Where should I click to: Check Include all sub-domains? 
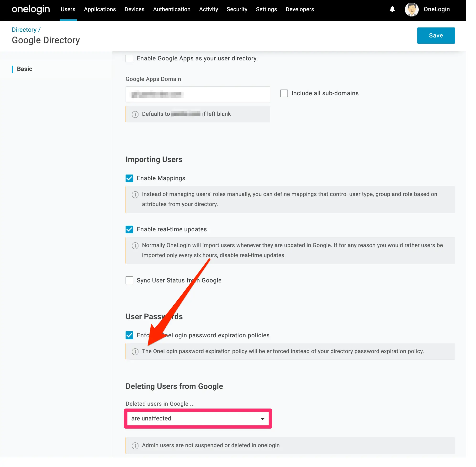284,93
